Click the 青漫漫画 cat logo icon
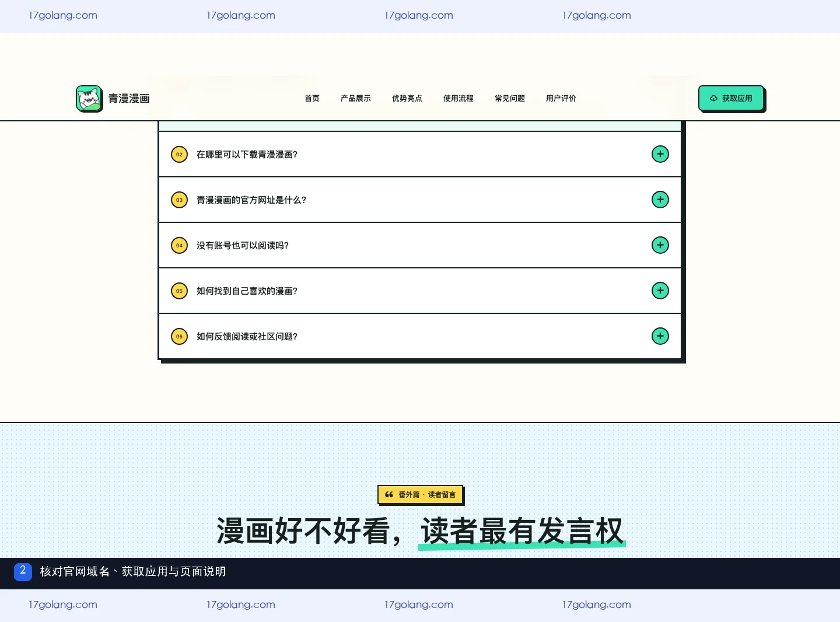Image resolution: width=840 pixels, height=622 pixels. click(x=89, y=98)
